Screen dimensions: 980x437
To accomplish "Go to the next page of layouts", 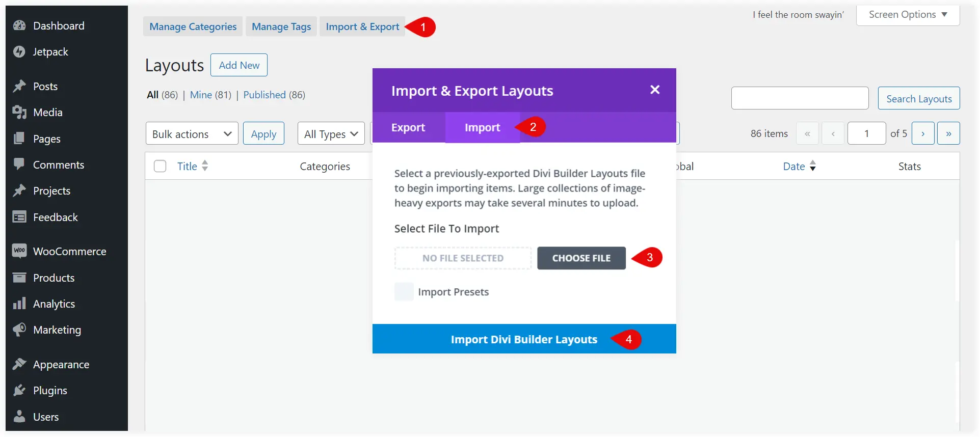I will [x=923, y=133].
